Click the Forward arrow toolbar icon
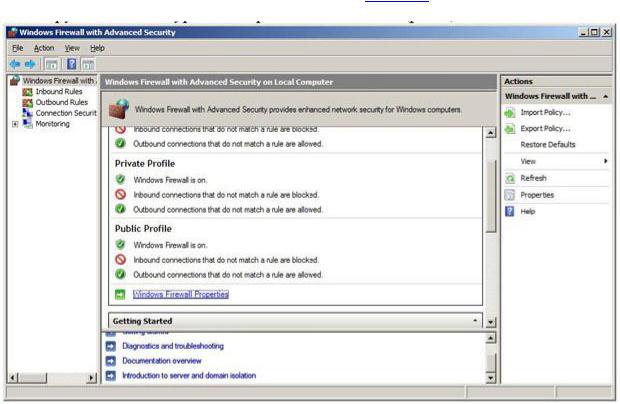 click(30, 64)
